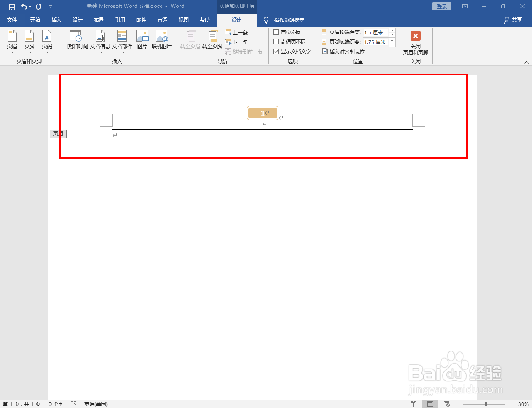Screen dimensions: 532x408
Task: Select the 文档部件 tool
Action: 122,41
